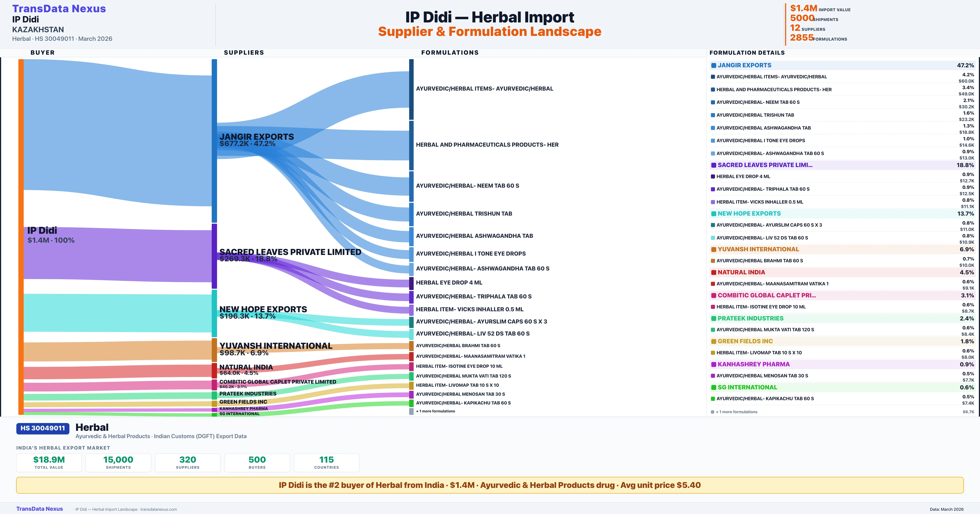
Task: Click the GREEN FIELDS INC legend square
Action: (714, 341)
